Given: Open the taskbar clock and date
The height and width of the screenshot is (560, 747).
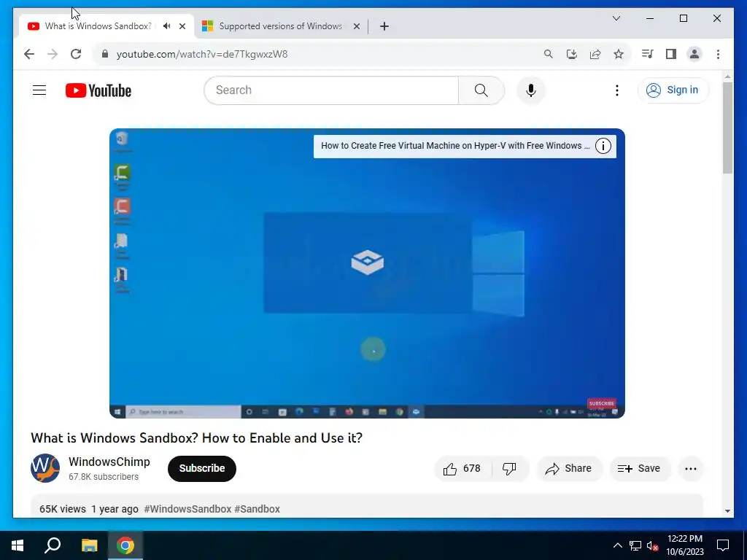Looking at the screenshot, I should [x=684, y=545].
